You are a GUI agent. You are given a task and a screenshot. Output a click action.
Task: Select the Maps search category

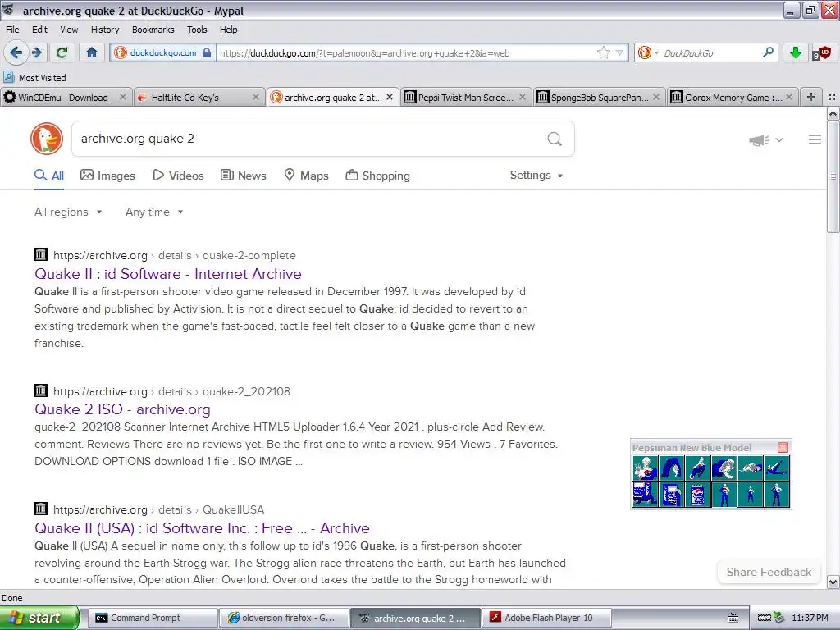point(307,176)
